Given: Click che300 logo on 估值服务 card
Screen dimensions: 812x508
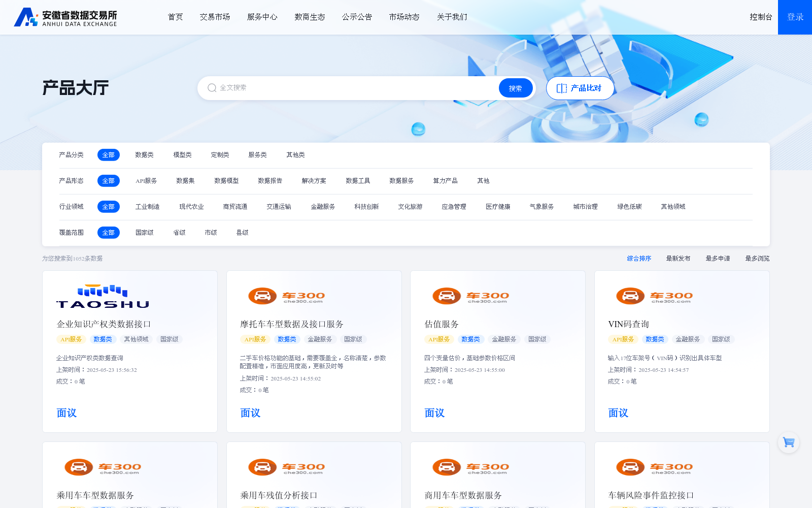Looking at the screenshot, I should [470, 296].
